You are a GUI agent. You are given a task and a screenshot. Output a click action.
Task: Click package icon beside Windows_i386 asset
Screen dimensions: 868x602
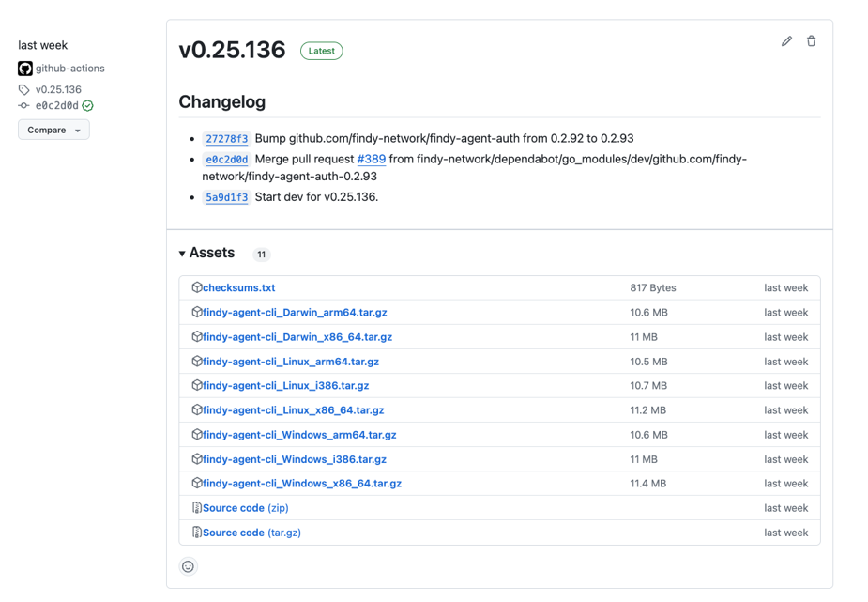click(x=196, y=458)
